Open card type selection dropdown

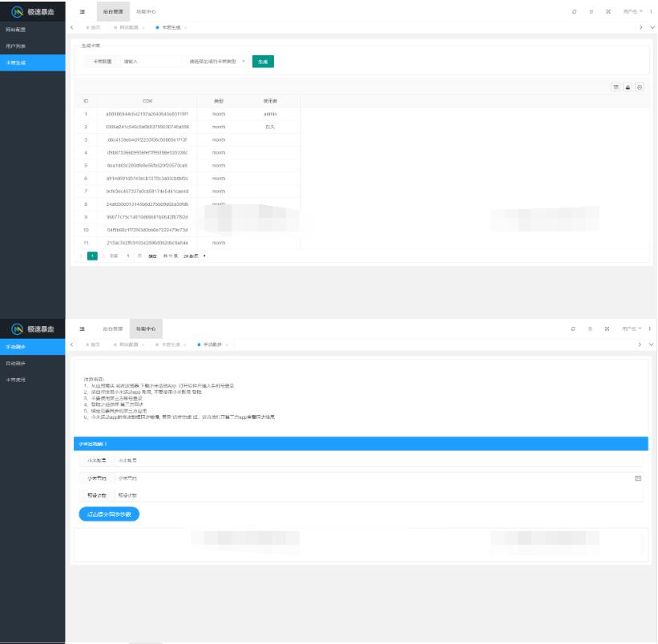point(216,61)
